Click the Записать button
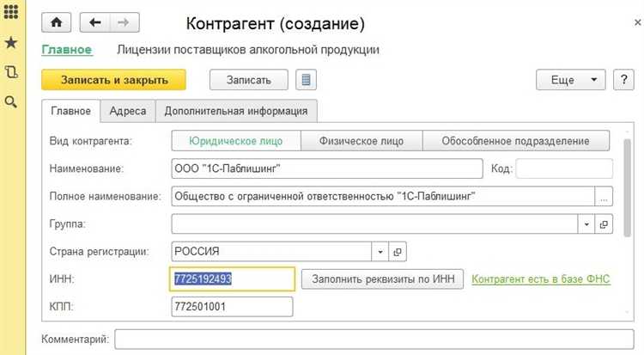This screenshot has width=644, height=355. pyautogui.click(x=249, y=80)
